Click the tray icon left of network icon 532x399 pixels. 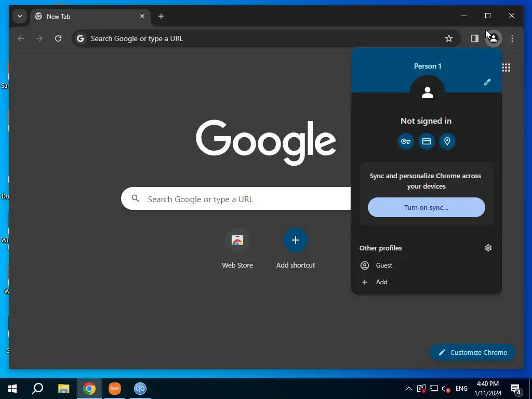point(421,389)
